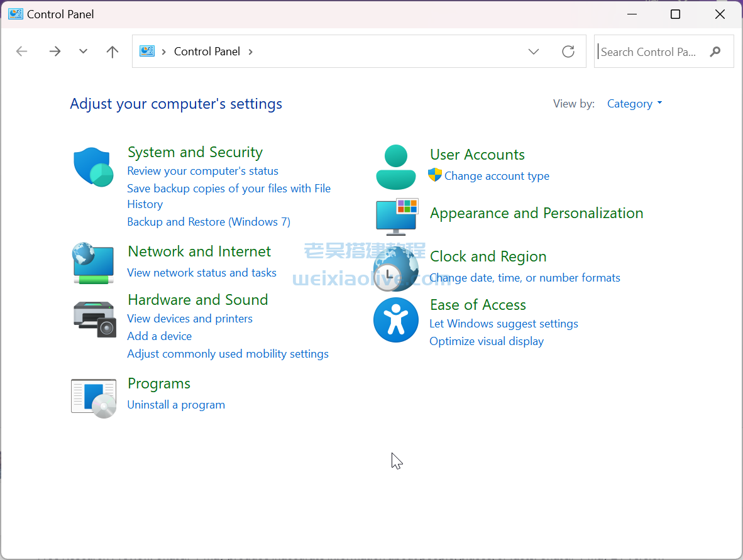
Task: Click the Ease of Access icon
Action: (396, 320)
